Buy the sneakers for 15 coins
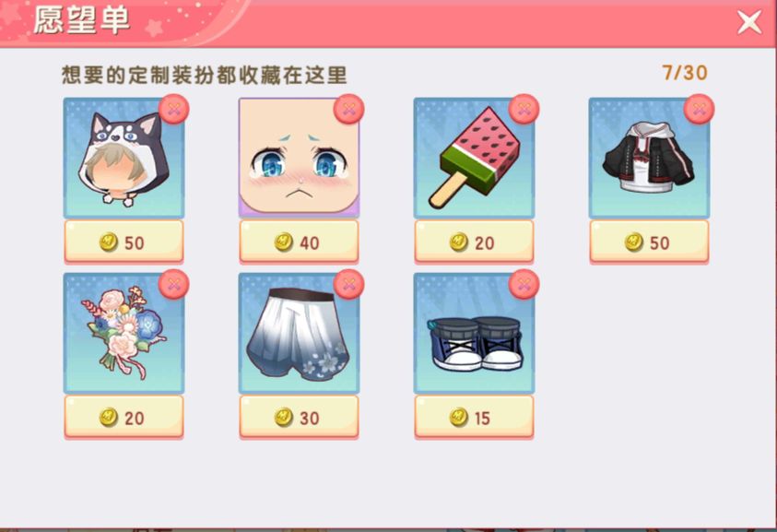This screenshot has height=532, width=777. coord(474,417)
